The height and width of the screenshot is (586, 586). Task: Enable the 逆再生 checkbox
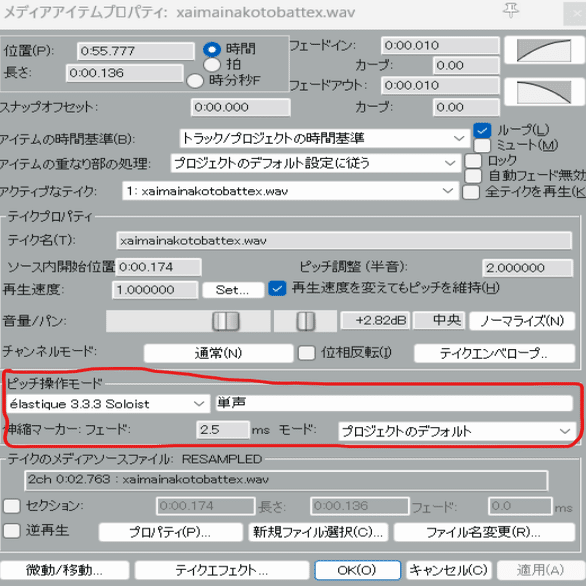point(12,531)
